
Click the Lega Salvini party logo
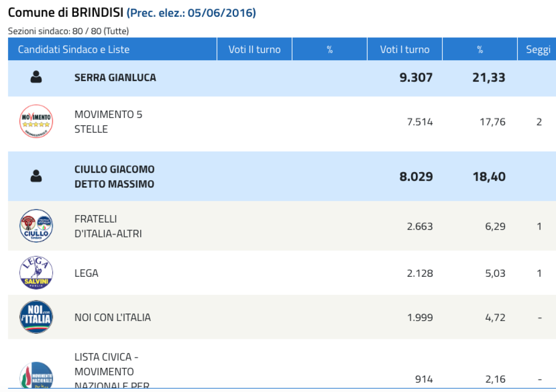[x=36, y=273]
